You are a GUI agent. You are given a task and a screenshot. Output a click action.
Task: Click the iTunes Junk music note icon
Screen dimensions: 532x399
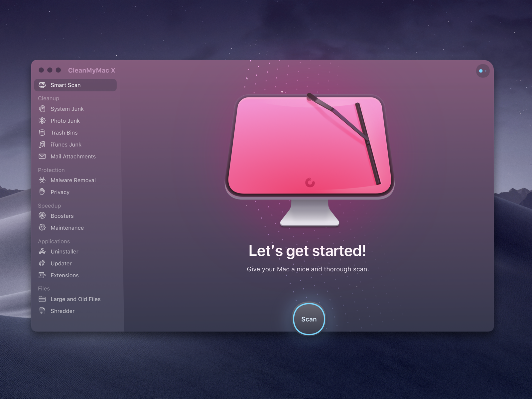click(42, 145)
